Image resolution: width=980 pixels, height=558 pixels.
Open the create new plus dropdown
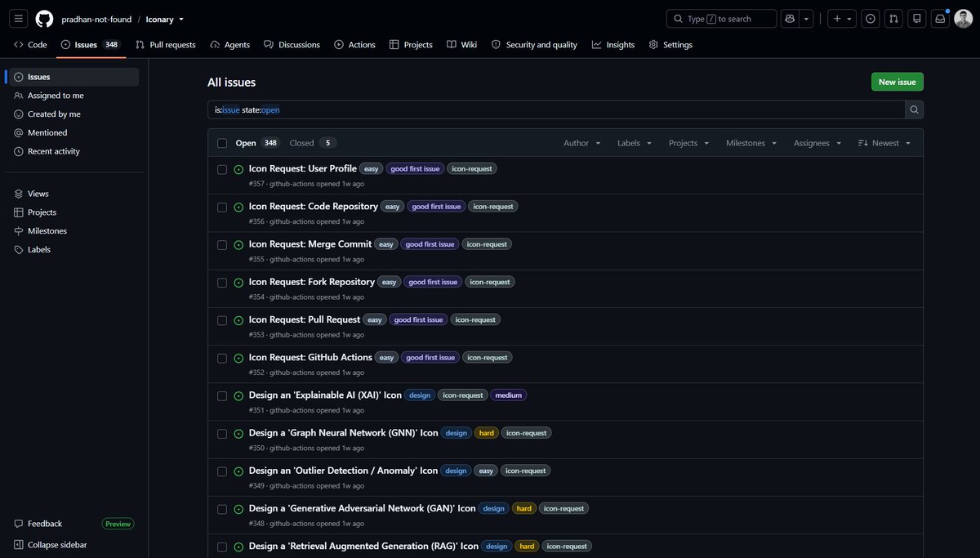842,19
